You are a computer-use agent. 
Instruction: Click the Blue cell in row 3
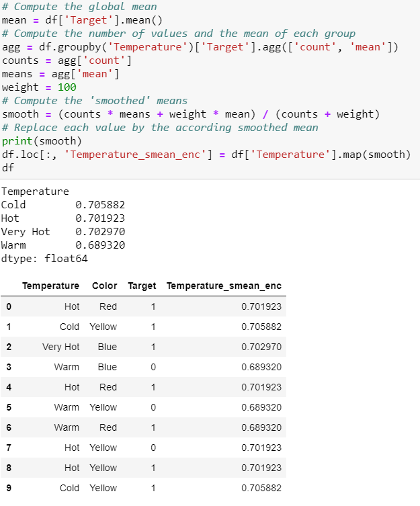[x=107, y=367]
